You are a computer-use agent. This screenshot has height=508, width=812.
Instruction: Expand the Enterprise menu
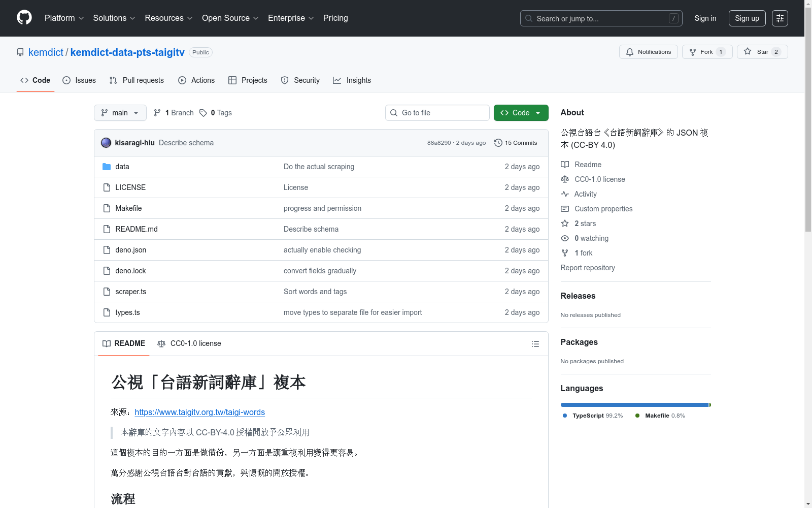click(291, 18)
